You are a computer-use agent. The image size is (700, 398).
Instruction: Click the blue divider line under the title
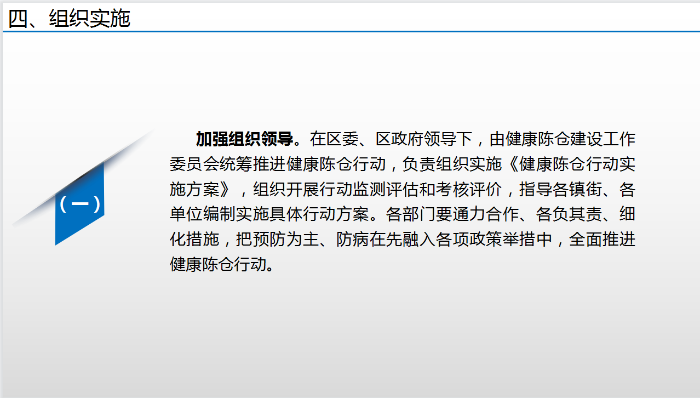[x=351, y=32]
